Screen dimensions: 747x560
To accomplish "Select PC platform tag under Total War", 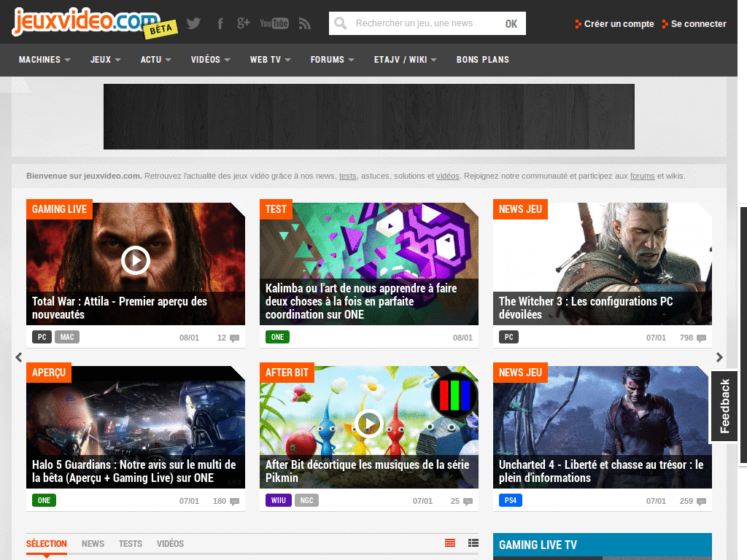I will (42, 337).
